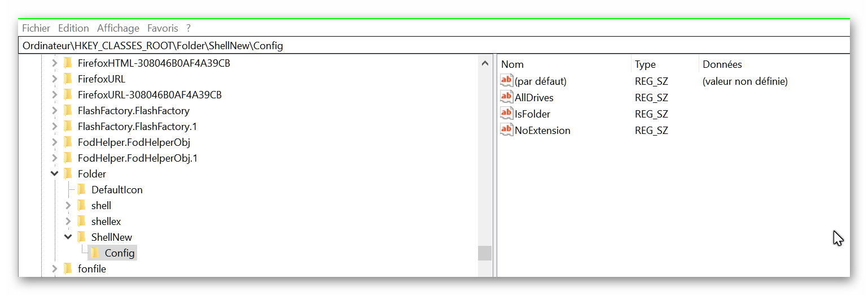Select the IsFolder string value icon

tap(506, 114)
